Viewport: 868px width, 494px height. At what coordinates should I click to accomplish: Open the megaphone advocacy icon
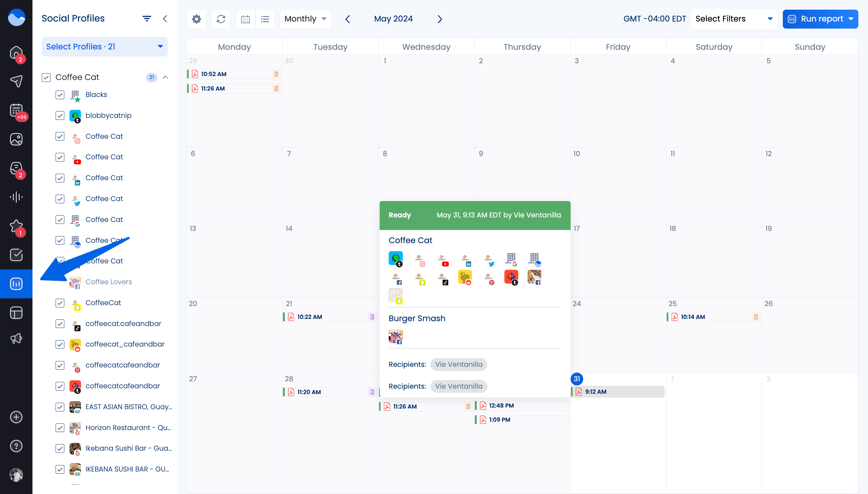pos(16,339)
